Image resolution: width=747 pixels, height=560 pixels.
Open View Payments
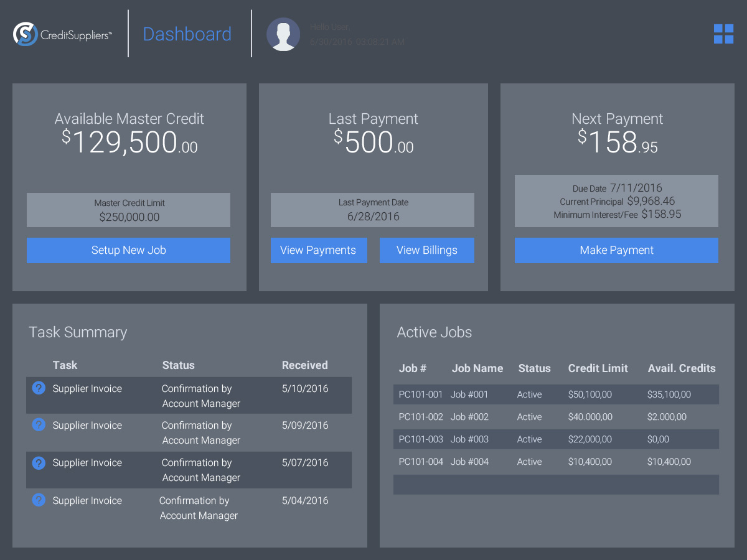pyautogui.click(x=318, y=250)
